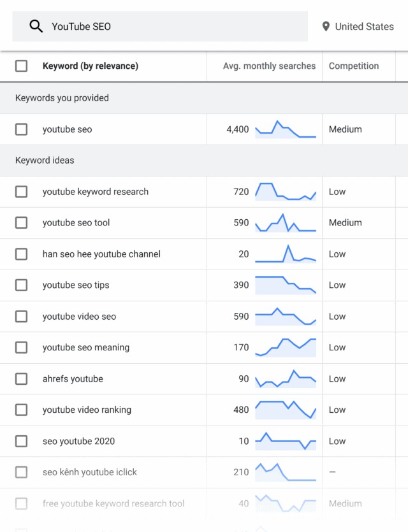Screen dimensions: 408x532
Task: Check the youtube keyword research checkbox
Action: click(x=22, y=192)
